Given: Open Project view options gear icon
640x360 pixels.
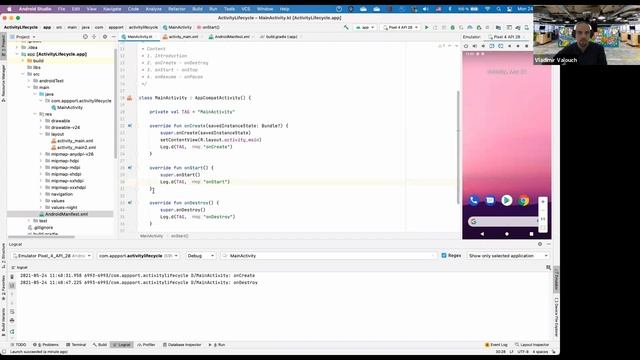Looking at the screenshot, I should point(105,37).
